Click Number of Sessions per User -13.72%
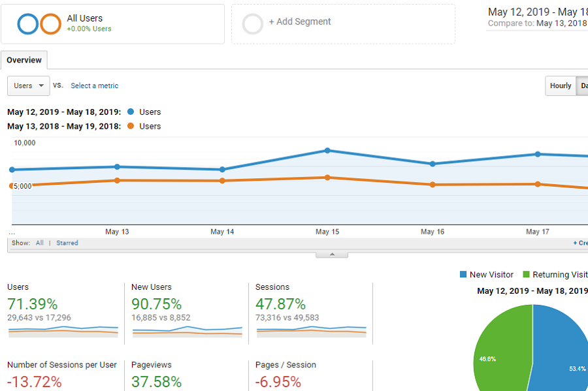 (x=35, y=382)
